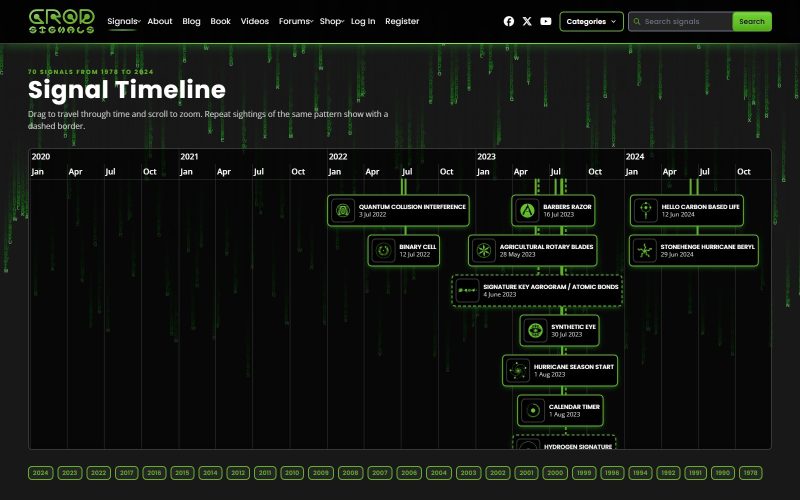Jump to year 2022 button
The height and width of the screenshot is (500, 800).
tap(98, 473)
